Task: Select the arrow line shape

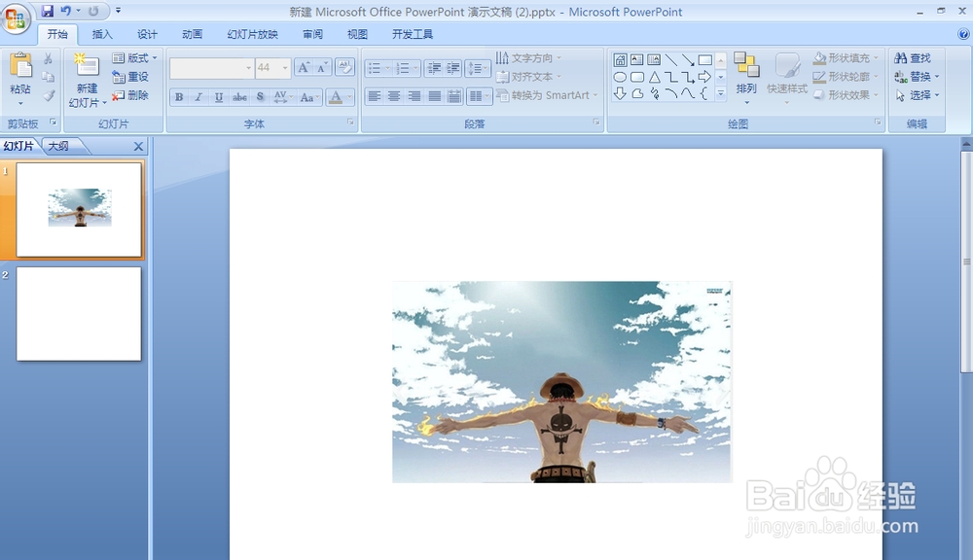Action: coord(688,60)
